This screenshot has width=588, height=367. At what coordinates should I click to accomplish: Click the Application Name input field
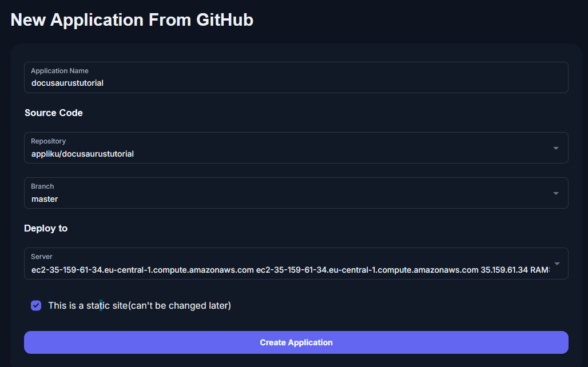(296, 78)
